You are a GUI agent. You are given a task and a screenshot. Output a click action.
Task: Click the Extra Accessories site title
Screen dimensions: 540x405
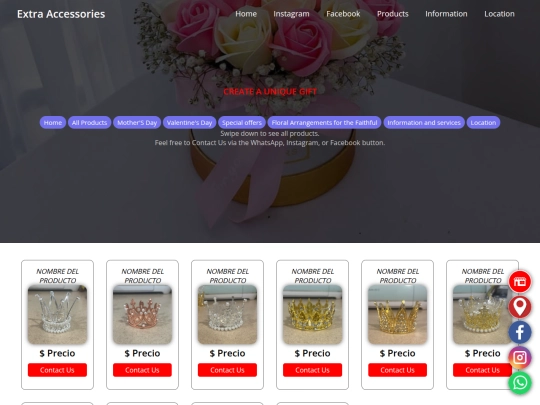click(x=61, y=14)
